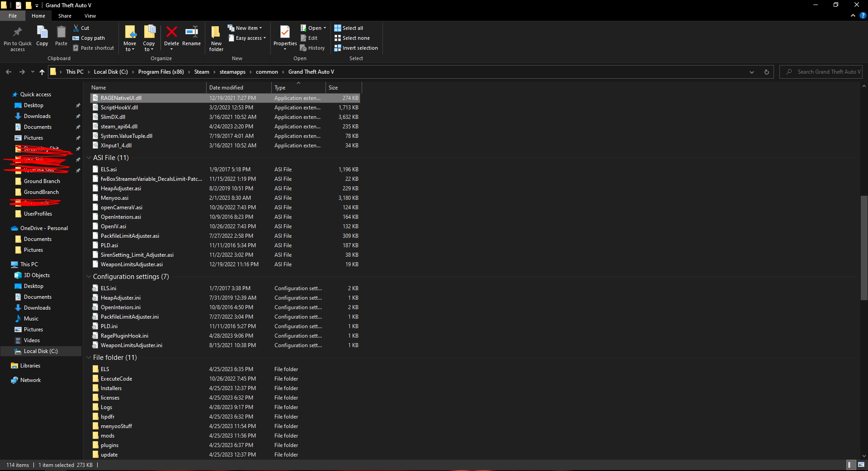Create a New folder from the ribbon
This screenshot has height=471, width=868.
tap(216, 38)
